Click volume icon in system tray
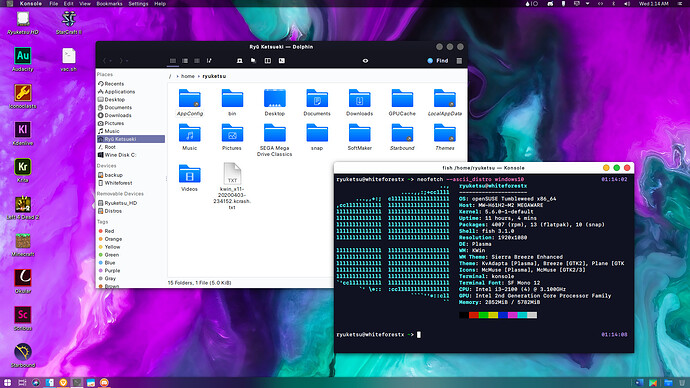 [x=627, y=4]
